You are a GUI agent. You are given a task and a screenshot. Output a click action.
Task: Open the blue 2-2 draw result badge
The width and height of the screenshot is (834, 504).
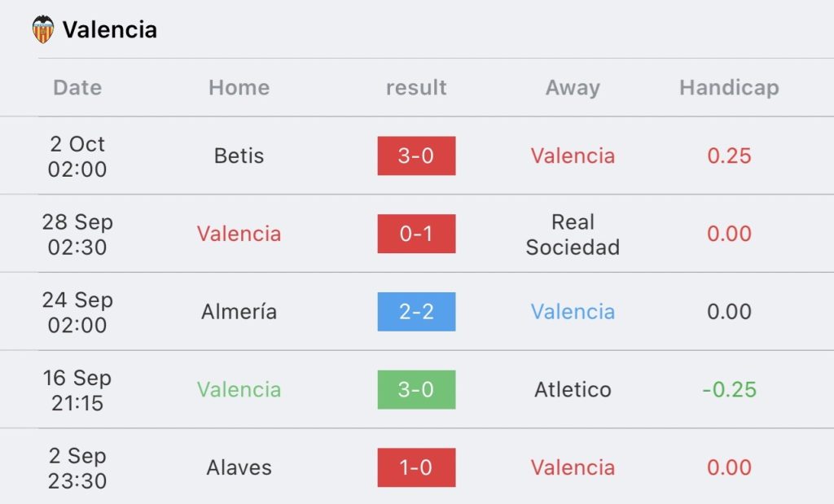(416, 312)
